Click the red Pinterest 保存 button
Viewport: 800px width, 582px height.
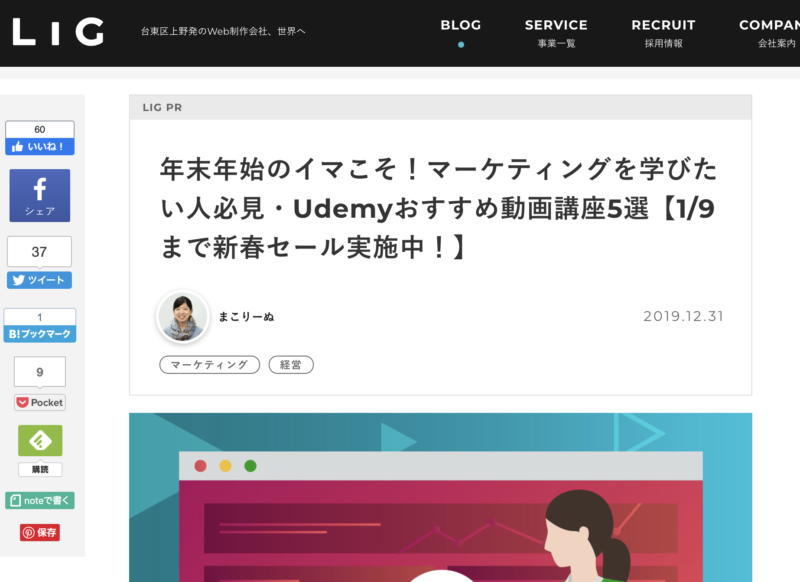tap(40, 533)
